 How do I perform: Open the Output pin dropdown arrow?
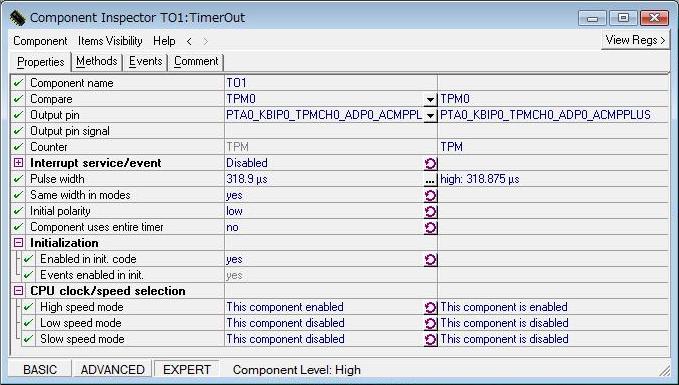pyautogui.click(x=430, y=115)
